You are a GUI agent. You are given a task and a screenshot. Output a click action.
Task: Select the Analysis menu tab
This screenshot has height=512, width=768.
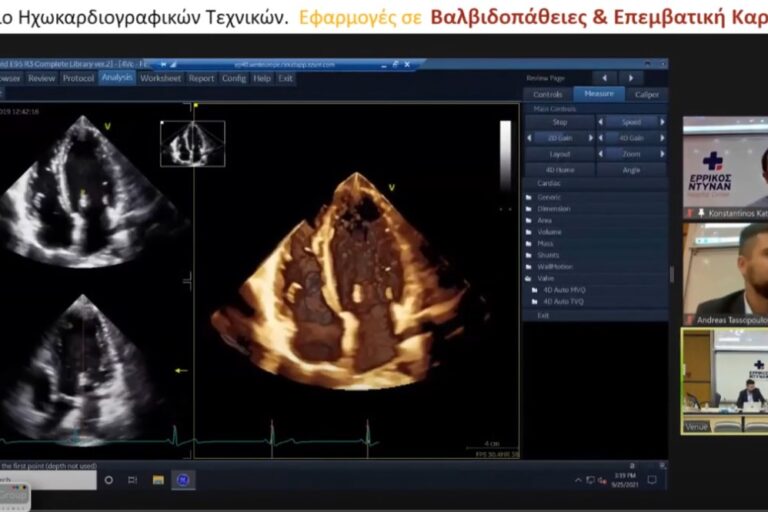coord(117,77)
